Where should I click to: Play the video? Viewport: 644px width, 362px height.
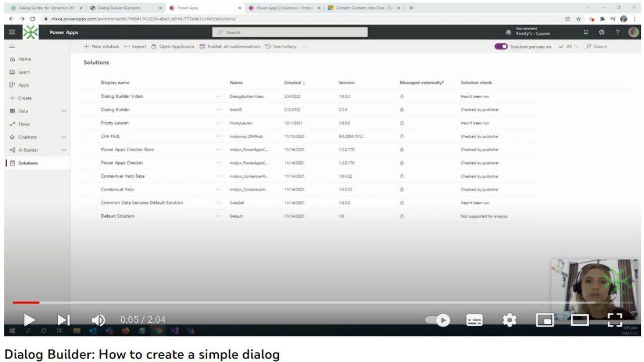tap(30, 319)
